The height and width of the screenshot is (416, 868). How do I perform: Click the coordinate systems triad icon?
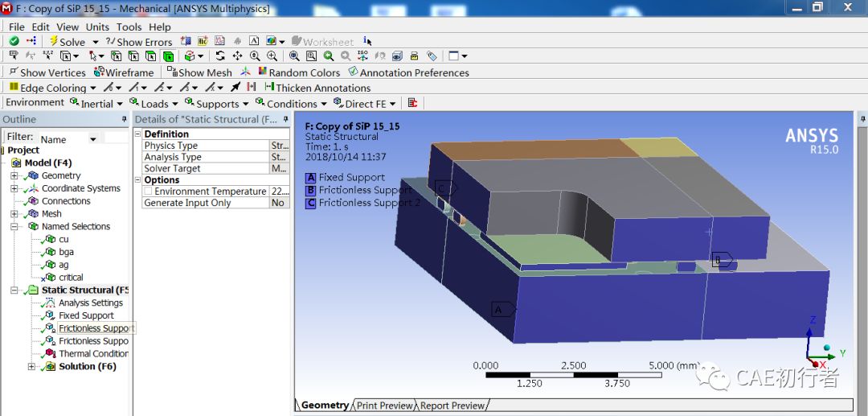tap(245, 72)
